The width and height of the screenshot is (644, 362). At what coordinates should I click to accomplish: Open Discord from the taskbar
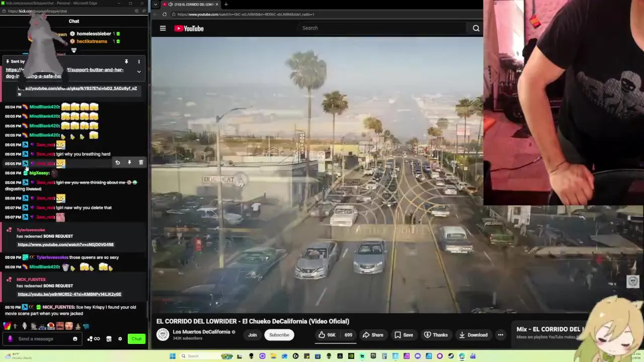(x=418, y=356)
